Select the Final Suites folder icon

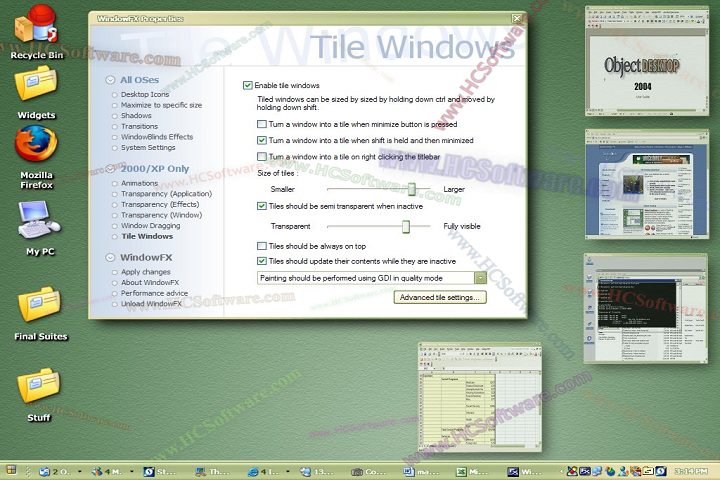click(x=40, y=314)
